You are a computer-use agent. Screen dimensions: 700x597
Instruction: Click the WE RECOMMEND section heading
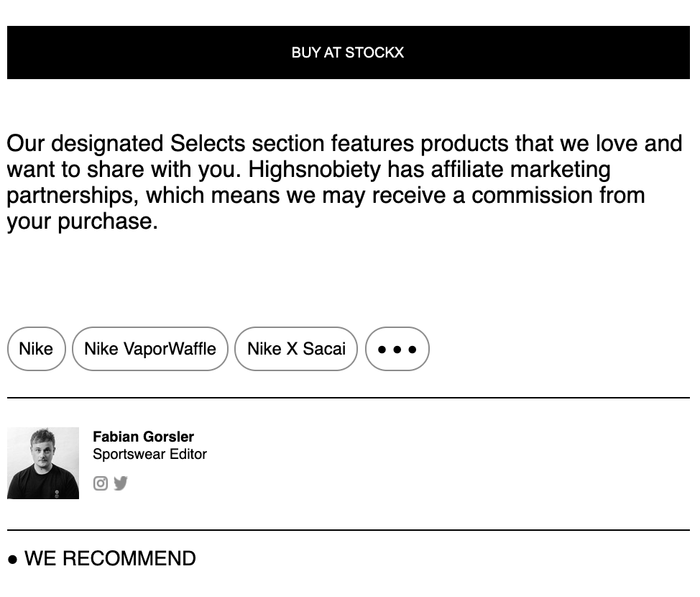(110, 559)
